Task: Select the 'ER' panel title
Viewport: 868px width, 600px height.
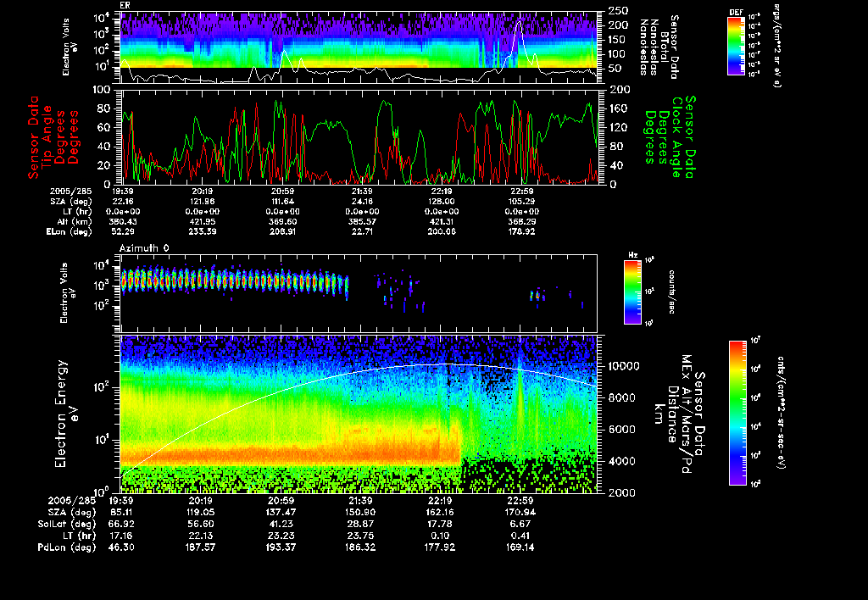Action: click(x=125, y=5)
